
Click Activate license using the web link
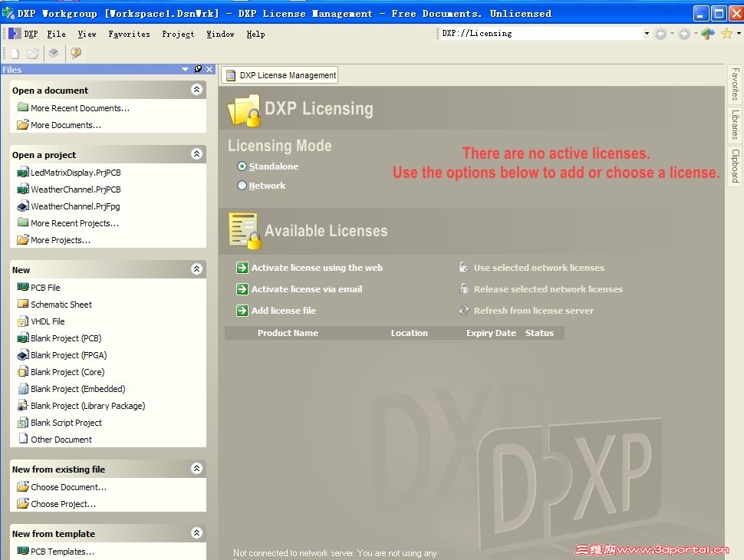click(x=317, y=268)
